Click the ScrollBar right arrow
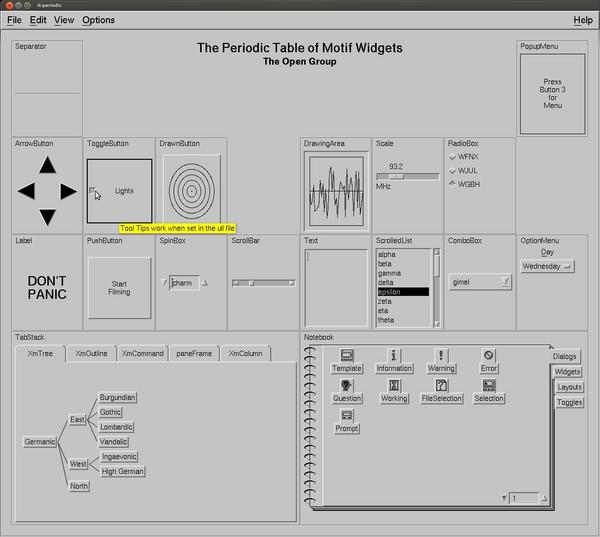 pyautogui.click(x=292, y=283)
